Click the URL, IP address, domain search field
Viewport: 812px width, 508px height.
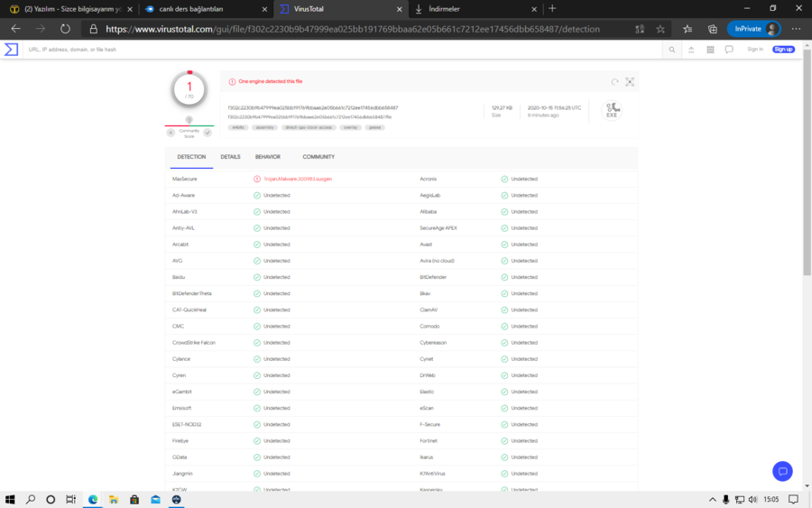[342, 50]
